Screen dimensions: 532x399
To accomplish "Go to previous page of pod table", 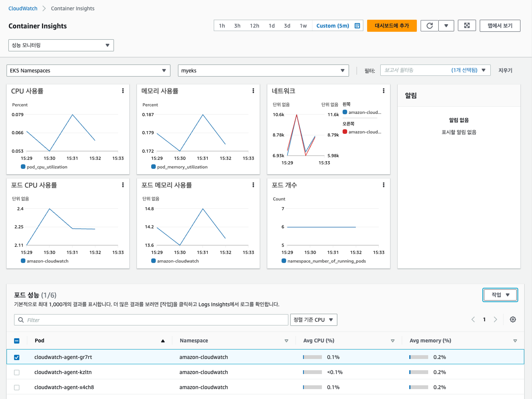I will (473, 320).
